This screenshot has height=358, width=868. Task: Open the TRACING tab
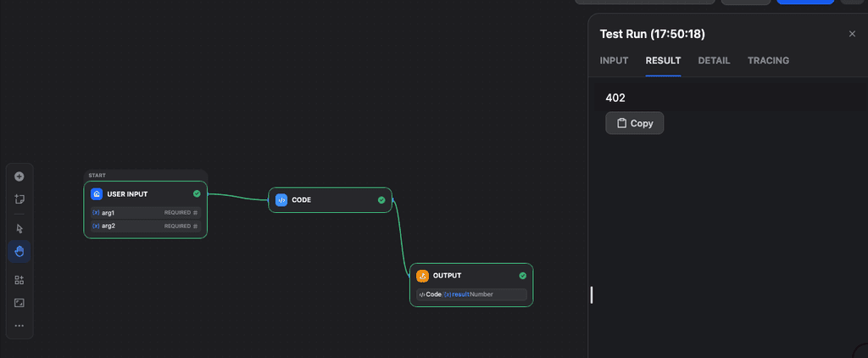pos(768,61)
